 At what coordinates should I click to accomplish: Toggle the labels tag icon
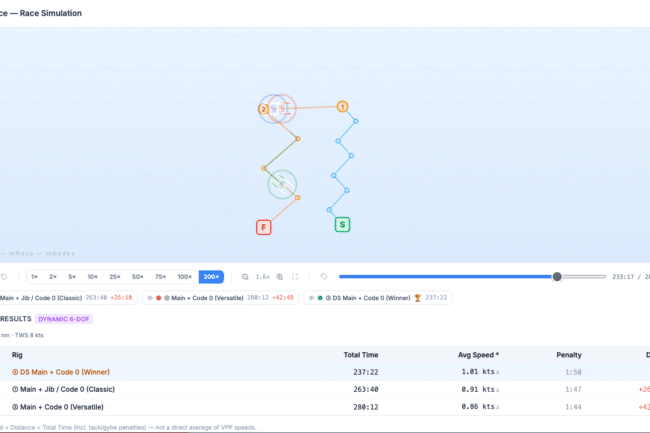[324, 277]
